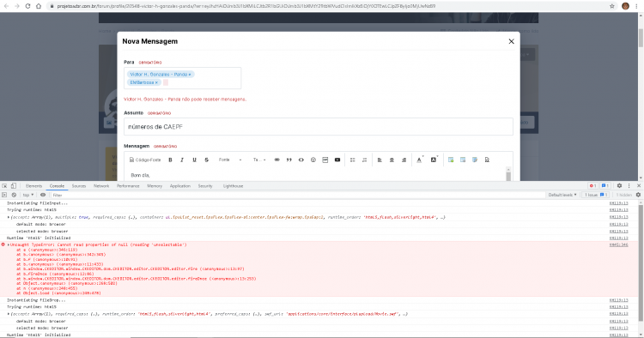This screenshot has width=644, height=338.
Task: Open the Chrome profile avatar menu
Action: [625, 6]
